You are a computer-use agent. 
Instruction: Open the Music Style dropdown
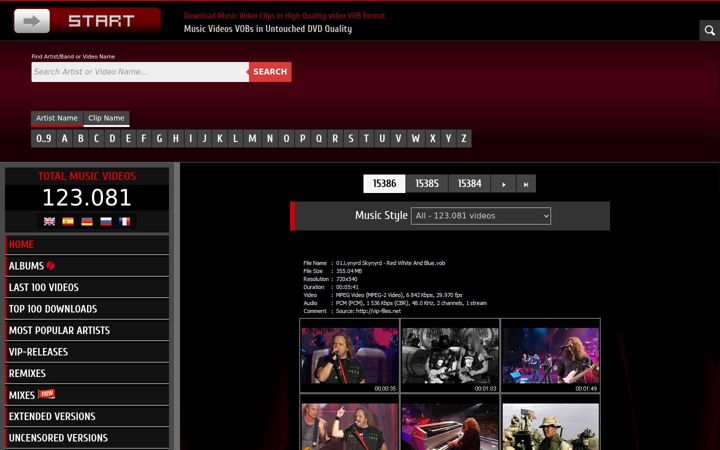481,216
